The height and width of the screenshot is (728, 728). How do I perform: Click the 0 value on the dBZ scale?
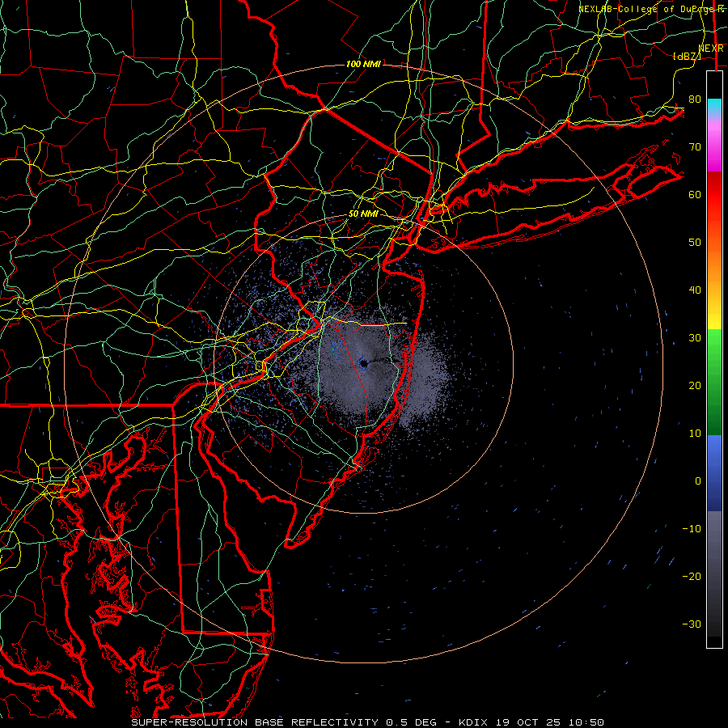[698, 481]
